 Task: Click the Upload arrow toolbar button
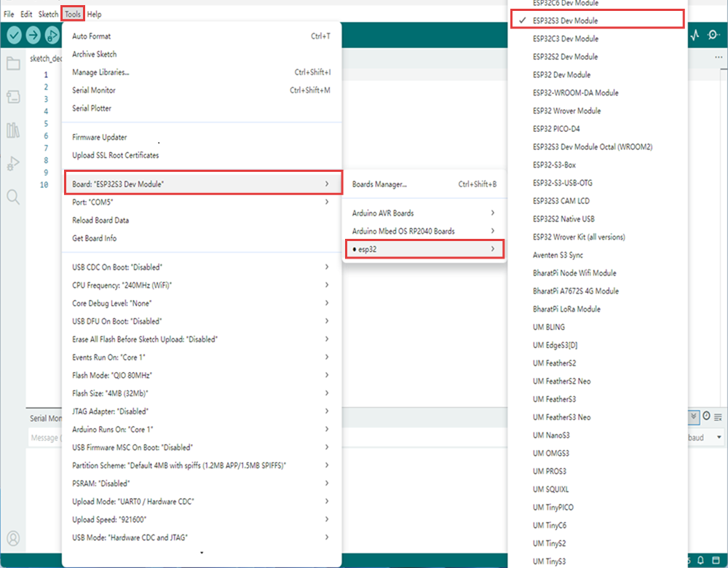click(33, 35)
